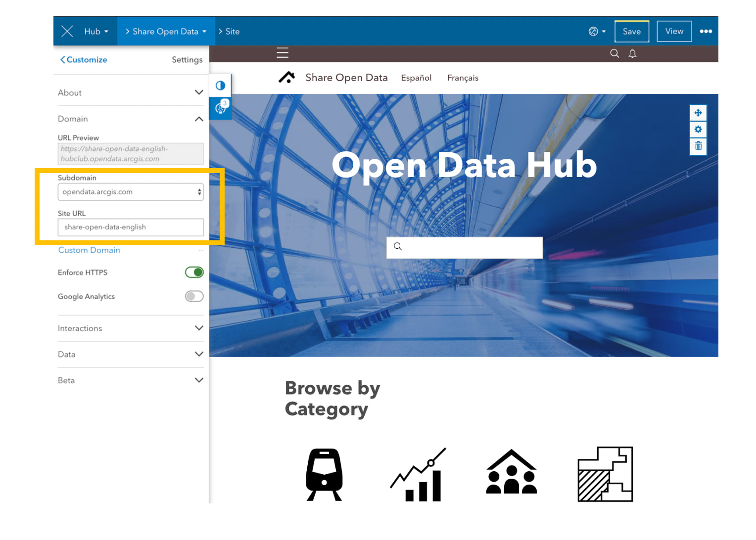
Task: Choose the train transportation category icon
Action: click(324, 475)
